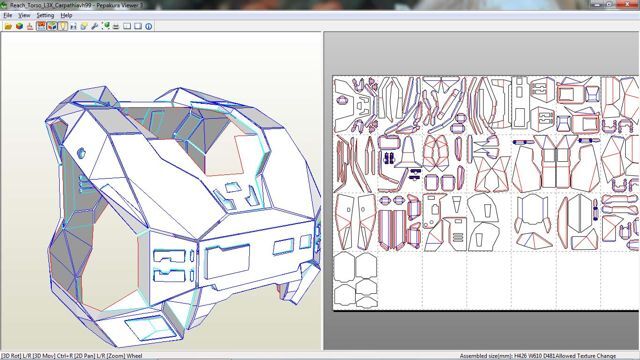The height and width of the screenshot is (360, 640).
Task: Click the 2D unfolded pattern sheet
Action: tap(486, 193)
